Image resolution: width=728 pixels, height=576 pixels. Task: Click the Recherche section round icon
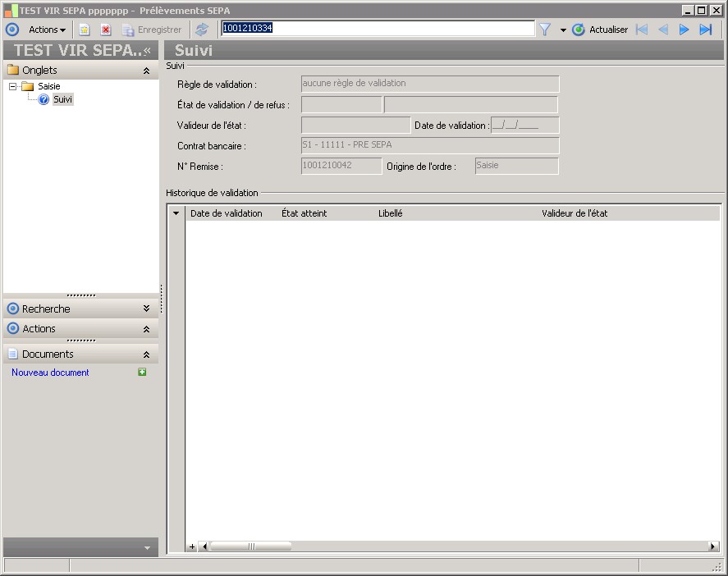click(13, 309)
